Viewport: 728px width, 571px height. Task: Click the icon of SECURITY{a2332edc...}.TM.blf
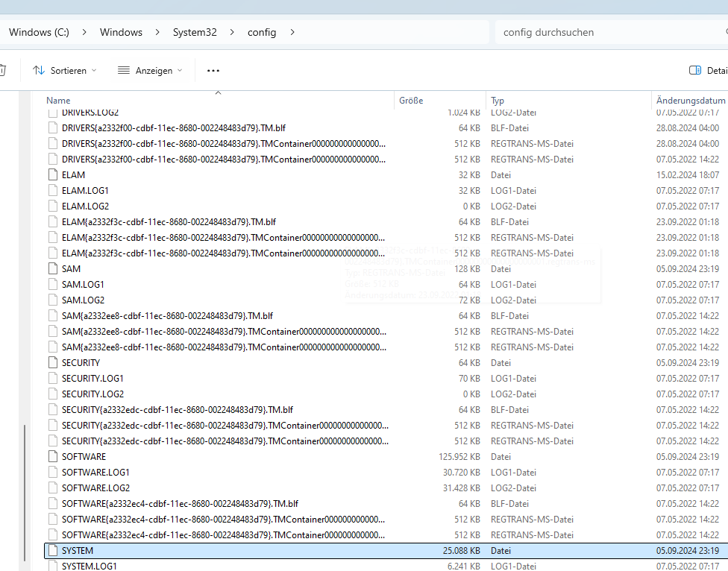[x=54, y=409]
